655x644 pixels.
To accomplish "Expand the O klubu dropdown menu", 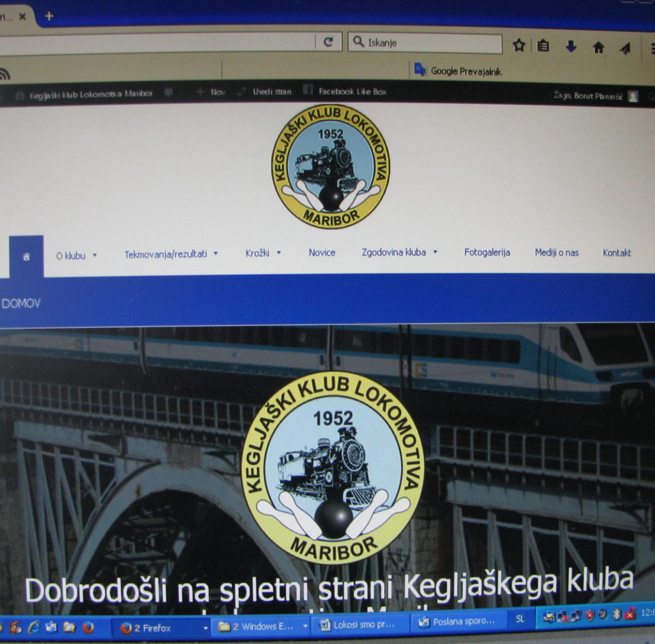I will point(76,256).
